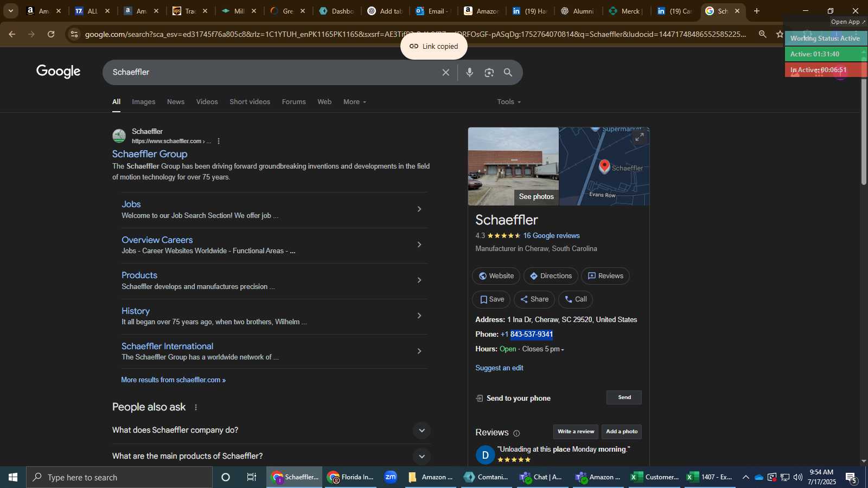The image size is (868, 488).
Task: Open 16 Google reviews link
Action: click(x=551, y=236)
